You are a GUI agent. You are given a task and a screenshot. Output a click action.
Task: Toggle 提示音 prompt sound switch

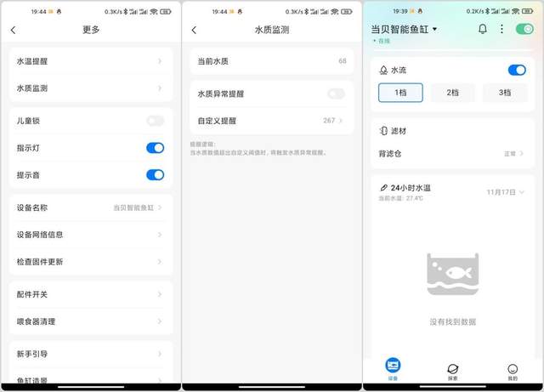point(155,175)
